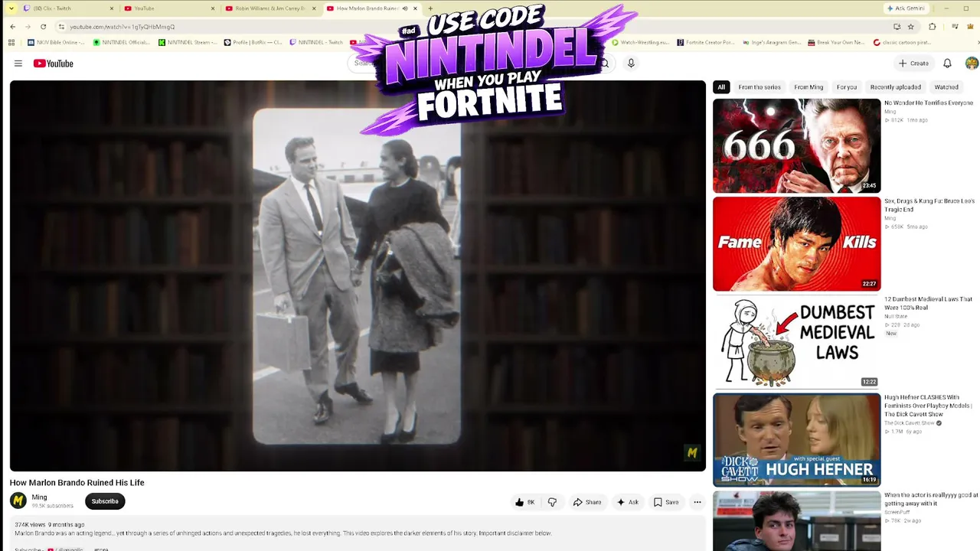Open the Ming channel name link
The height and width of the screenshot is (551, 980).
point(39,497)
